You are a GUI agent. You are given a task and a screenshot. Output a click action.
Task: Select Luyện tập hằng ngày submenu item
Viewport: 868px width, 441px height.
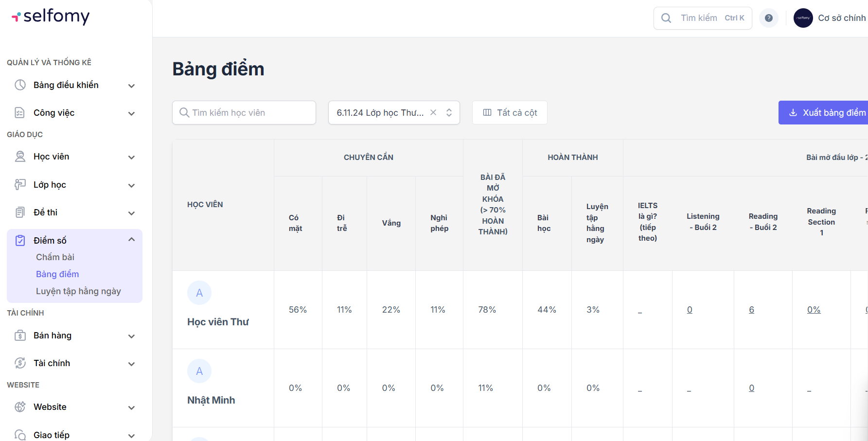78,291
